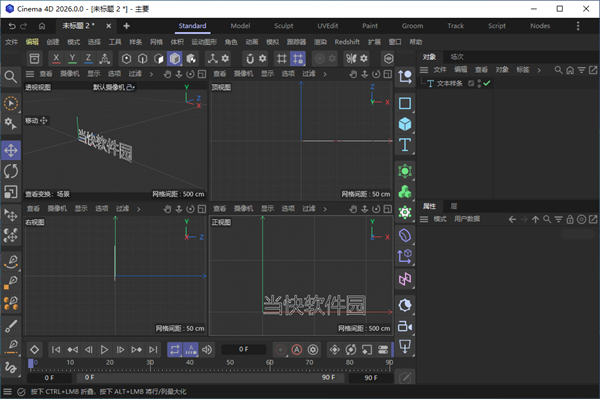Click 用户数据 in Attributes panel
Screen dimensions: 600x399
(467, 219)
